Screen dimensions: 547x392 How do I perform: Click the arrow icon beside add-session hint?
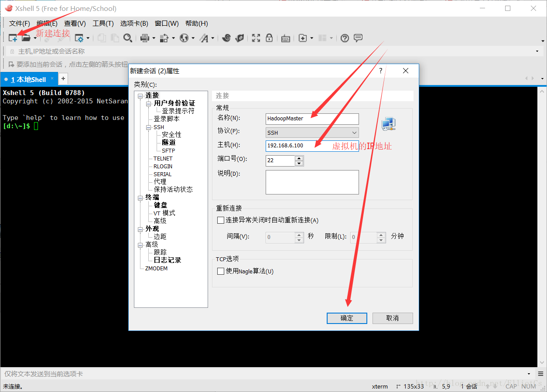click(11, 64)
